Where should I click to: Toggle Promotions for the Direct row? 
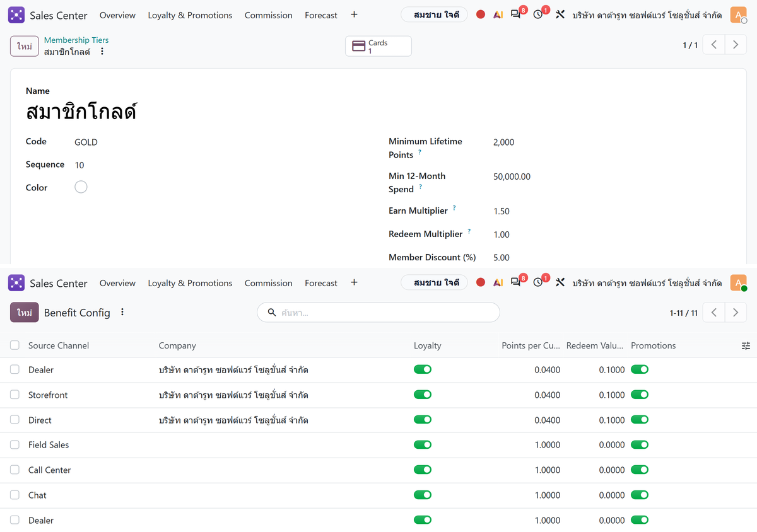click(640, 420)
